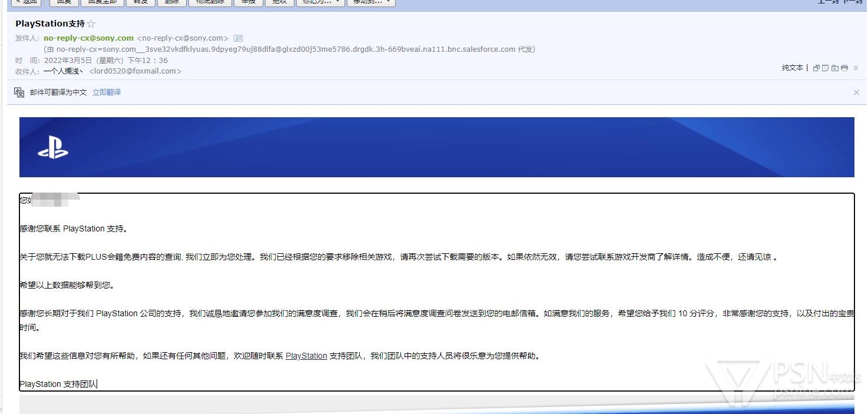Dismiss the translation notice bar
The height and width of the screenshot is (414, 868).
point(856,92)
